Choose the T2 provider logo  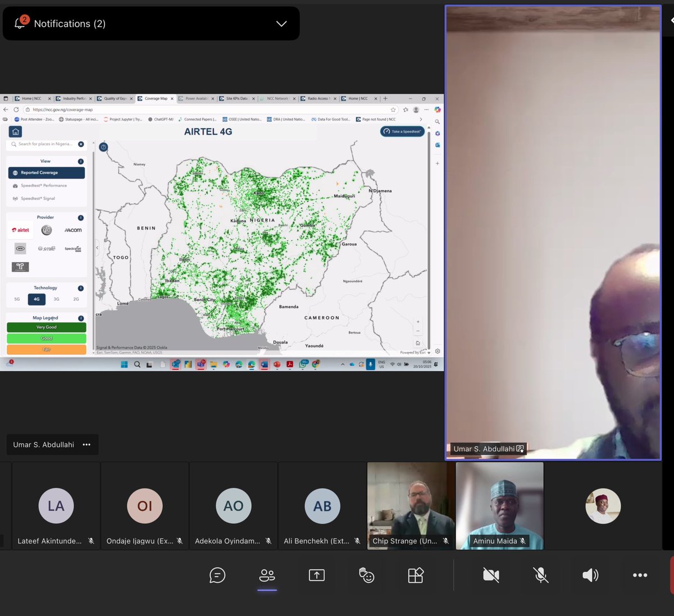[x=20, y=267]
